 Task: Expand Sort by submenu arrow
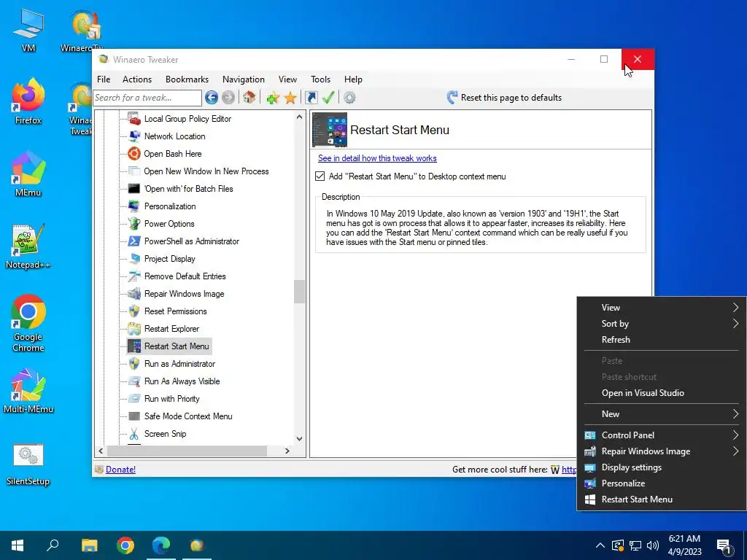tap(735, 324)
